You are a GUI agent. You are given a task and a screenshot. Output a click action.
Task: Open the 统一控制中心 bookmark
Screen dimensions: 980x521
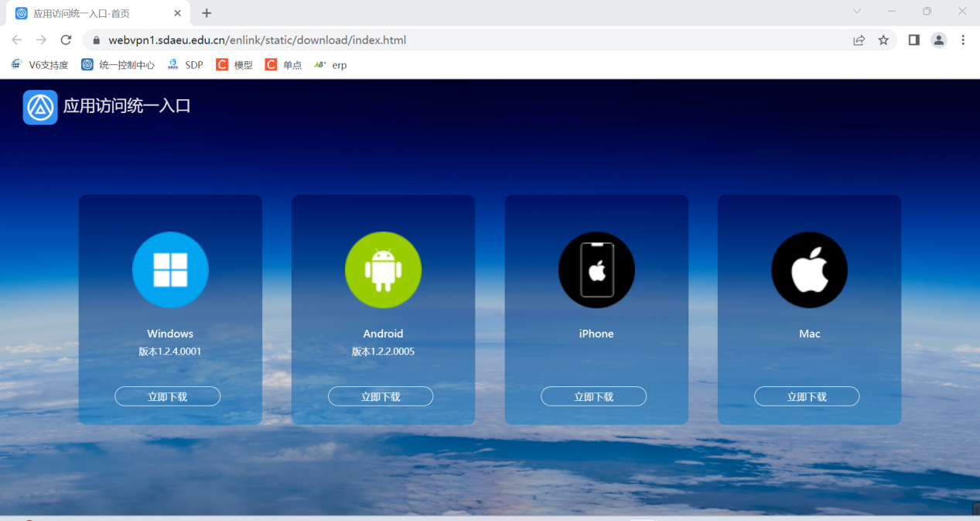tap(118, 65)
